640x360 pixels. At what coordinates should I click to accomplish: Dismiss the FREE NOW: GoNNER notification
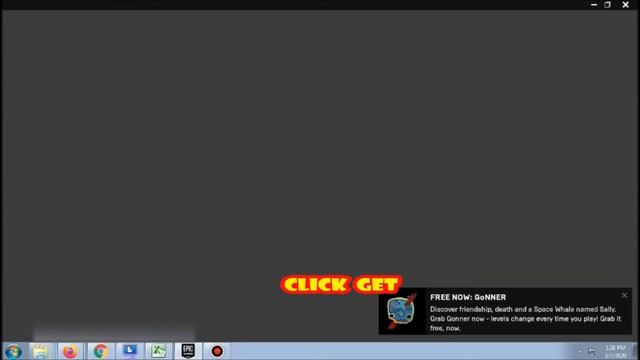(624, 295)
